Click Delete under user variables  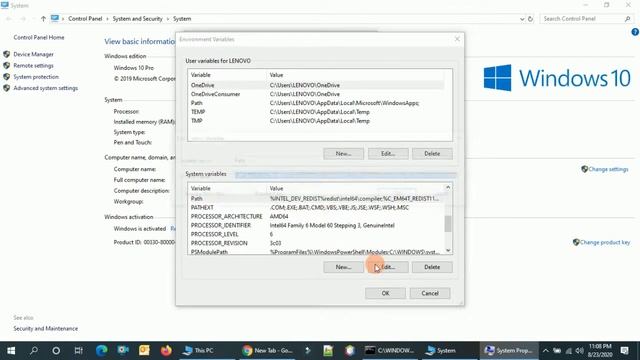click(432, 153)
